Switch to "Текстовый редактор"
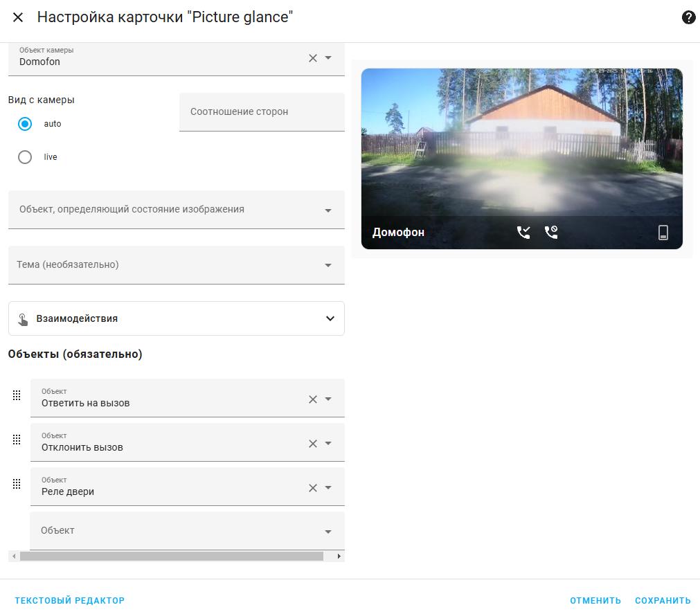Screen dimensions: 700x614 70,600
